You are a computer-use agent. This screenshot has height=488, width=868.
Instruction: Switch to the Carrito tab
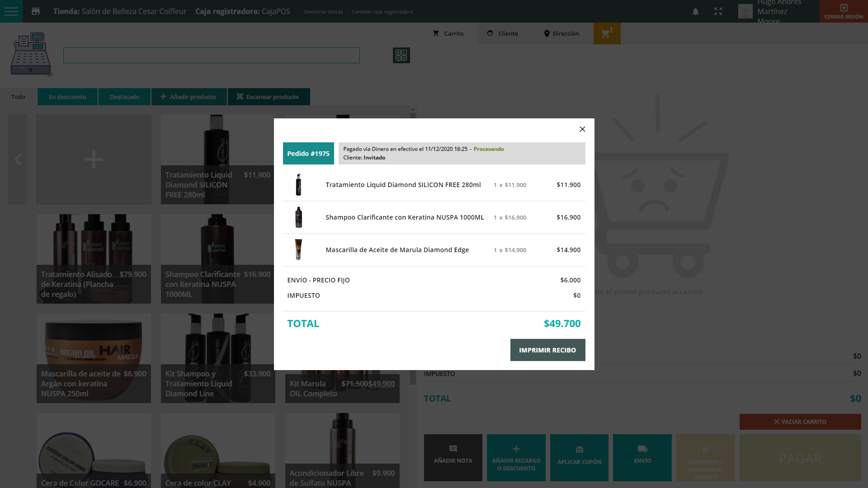click(x=448, y=33)
